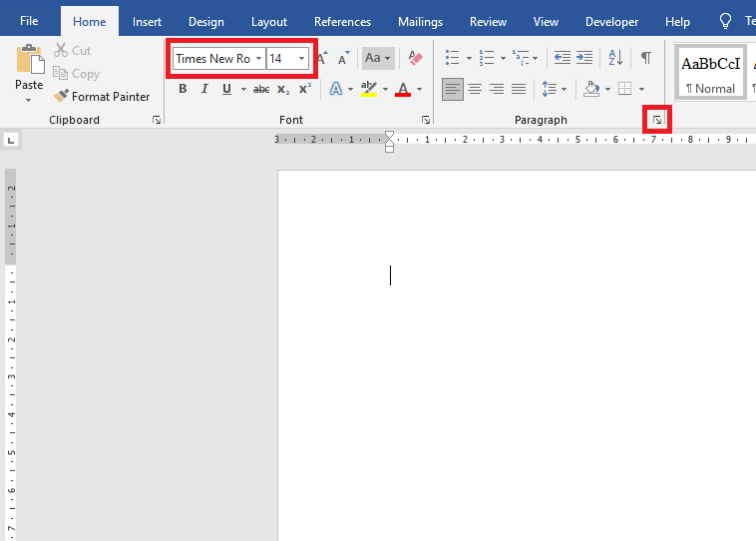Show paragraph marks with pilcrow icon
Image resolution: width=756 pixels, height=541 pixels.
[x=645, y=58]
